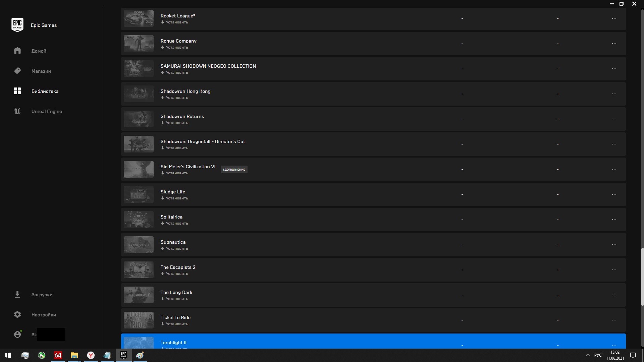Click Установить under Rocket League
The height and width of the screenshot is (362, 644).
[x=174, y=22]
